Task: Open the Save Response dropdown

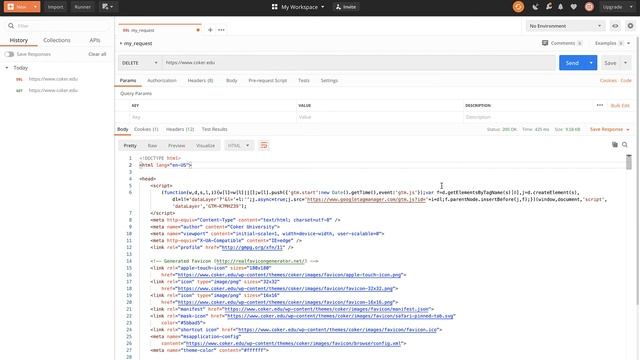Action: 609,129
